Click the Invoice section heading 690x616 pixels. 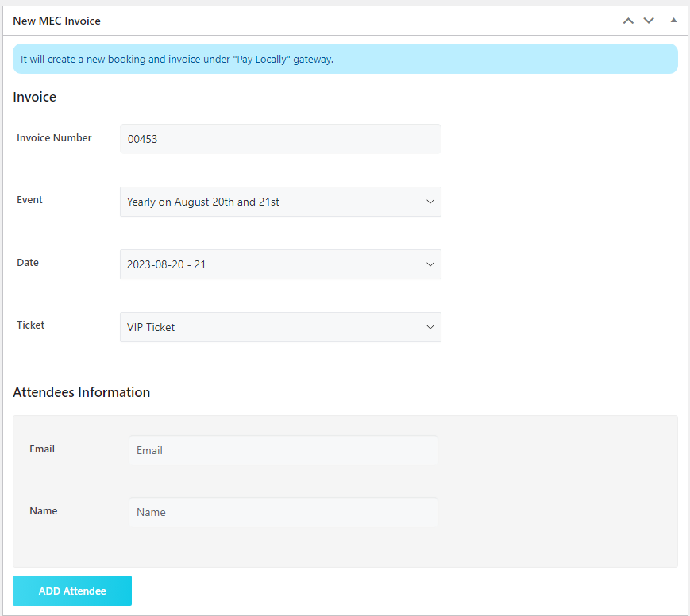pos(35,98)
